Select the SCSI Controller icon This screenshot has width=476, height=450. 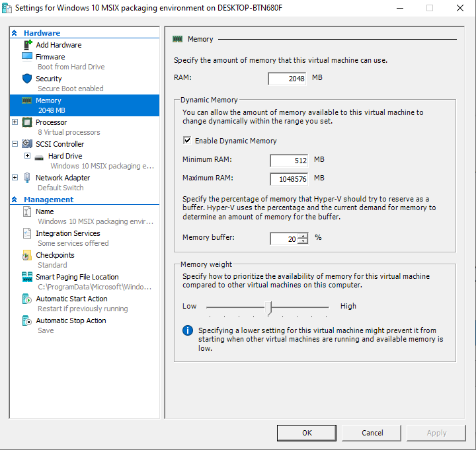(x=27, y=144)
